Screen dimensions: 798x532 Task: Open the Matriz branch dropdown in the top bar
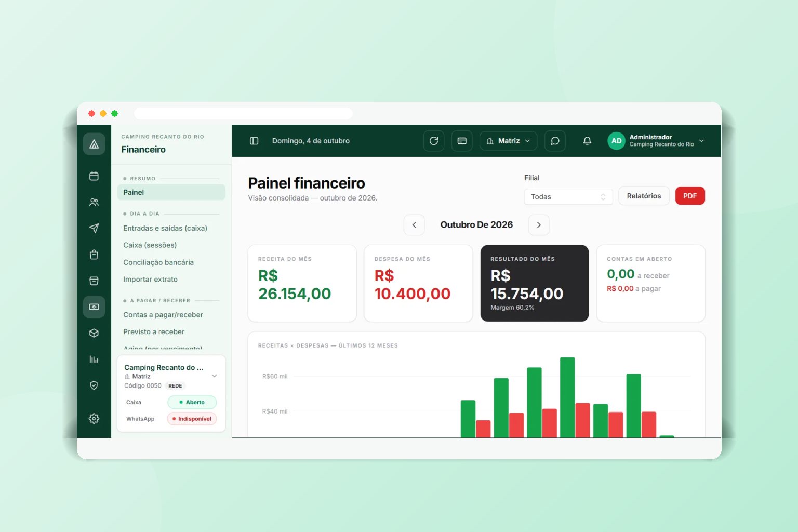click(x=508, y=141)
